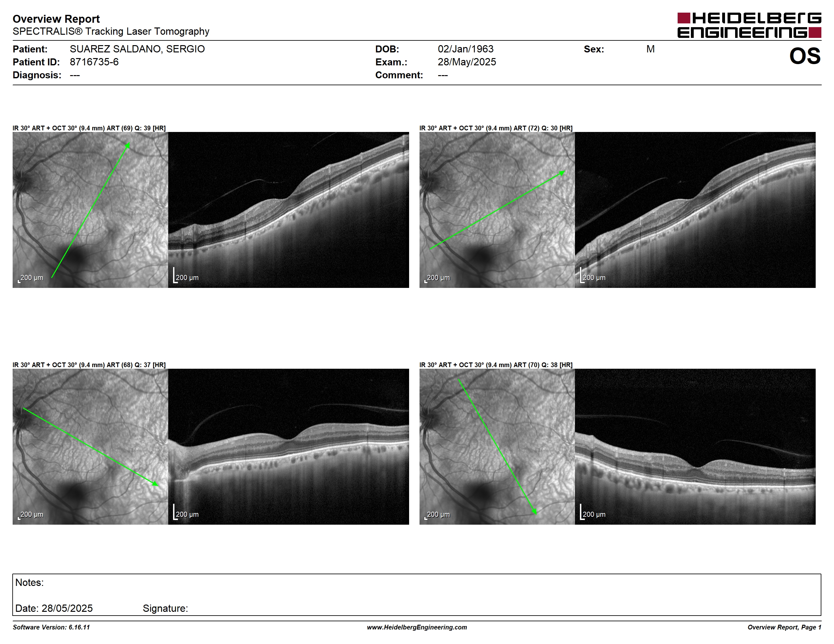Click Software Version: 6.16.11 footer text

pos(51,627)
